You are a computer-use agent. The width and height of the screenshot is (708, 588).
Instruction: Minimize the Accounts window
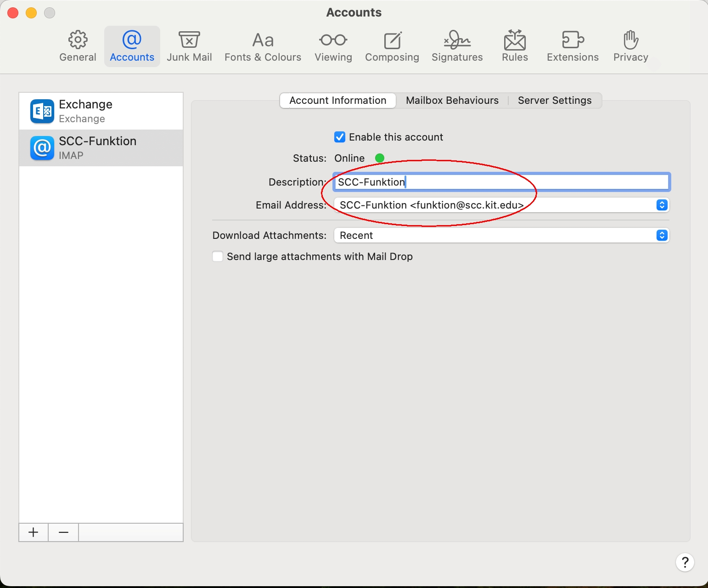(31, 13)
